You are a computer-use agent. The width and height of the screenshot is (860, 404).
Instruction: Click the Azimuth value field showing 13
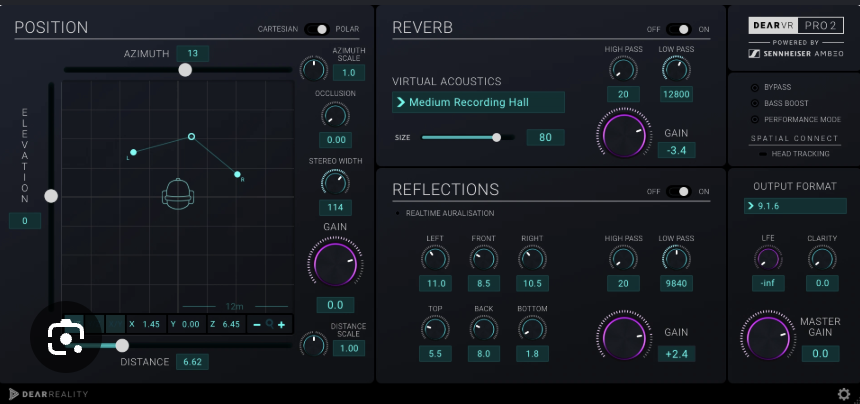[x=193, y=54]
